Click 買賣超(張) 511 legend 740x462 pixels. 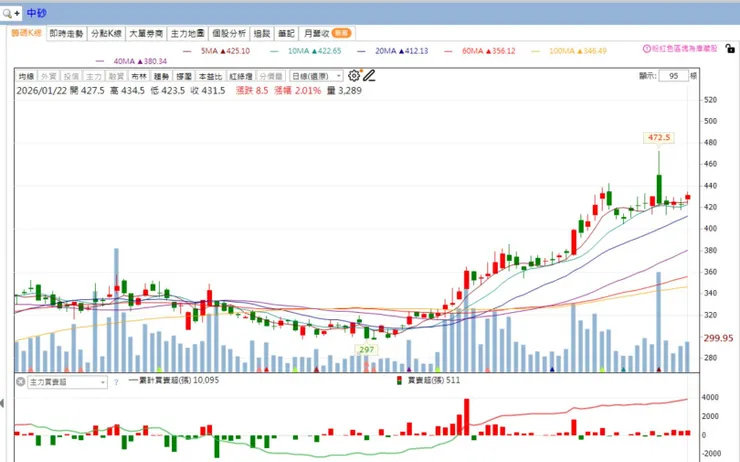point(429,380)
